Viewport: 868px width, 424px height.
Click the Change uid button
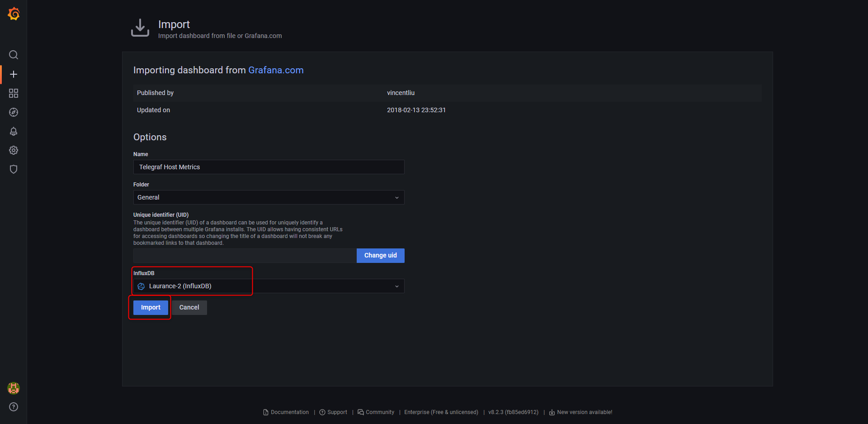381,256
